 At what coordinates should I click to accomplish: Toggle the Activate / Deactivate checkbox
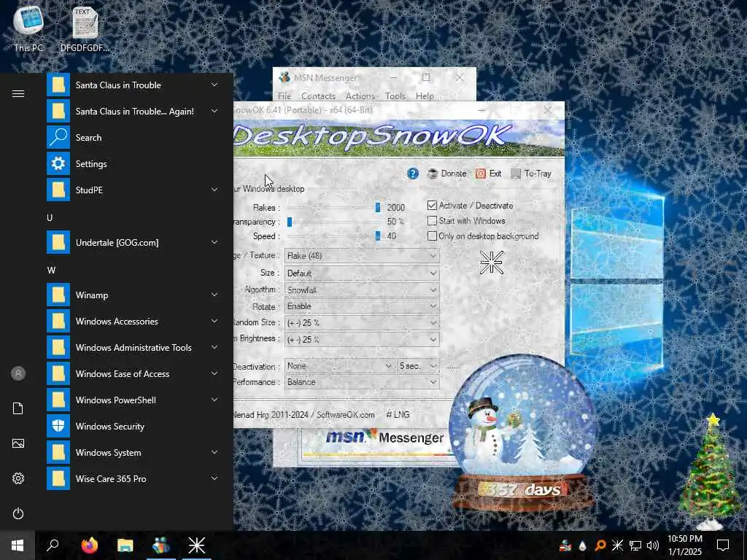click(432, 205)
